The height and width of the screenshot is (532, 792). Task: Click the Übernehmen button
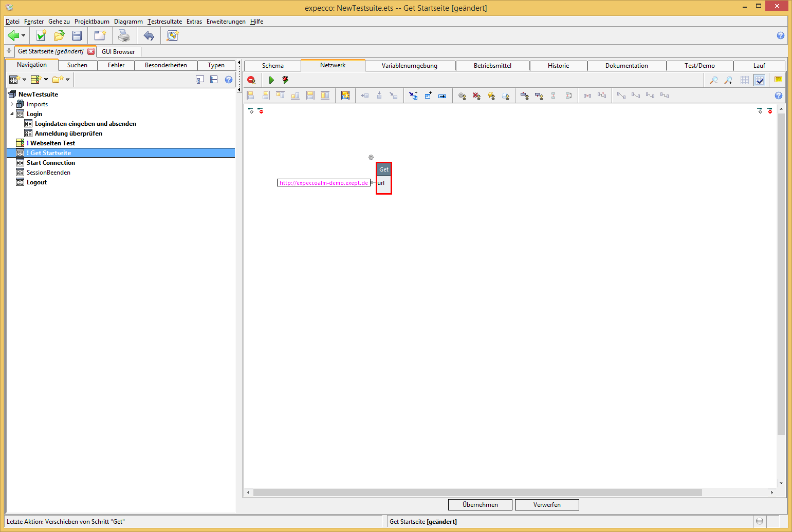(480, 505)
